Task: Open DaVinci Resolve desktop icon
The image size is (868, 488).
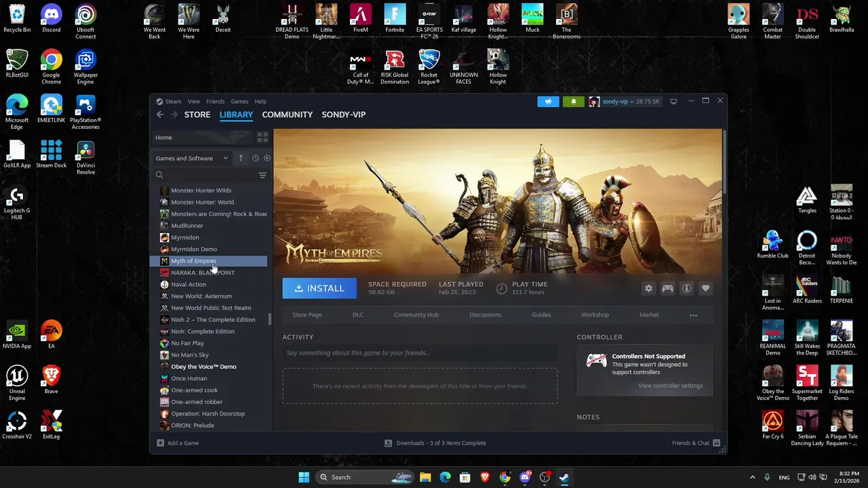Action: tap(85, 157)
